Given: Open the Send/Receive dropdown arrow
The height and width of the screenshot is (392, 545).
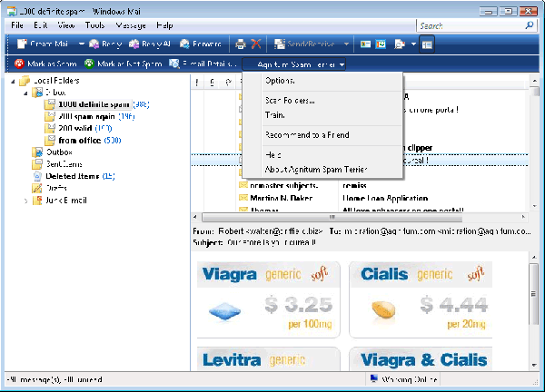Looking at the screenshot, I should pyautogui.click(x=346, y=44).
